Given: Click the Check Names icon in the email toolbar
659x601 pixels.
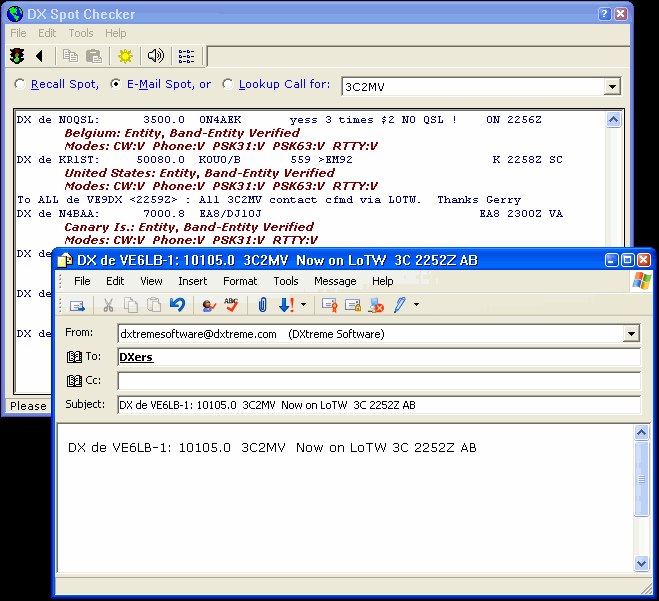Looking at the screenshot, I should (208, 306).
